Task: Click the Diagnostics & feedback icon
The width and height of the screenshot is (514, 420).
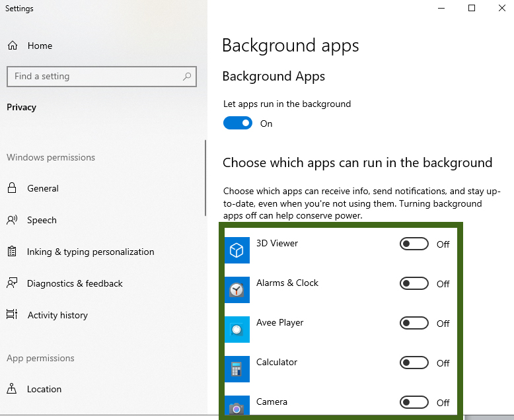Action: click(12, 283)
